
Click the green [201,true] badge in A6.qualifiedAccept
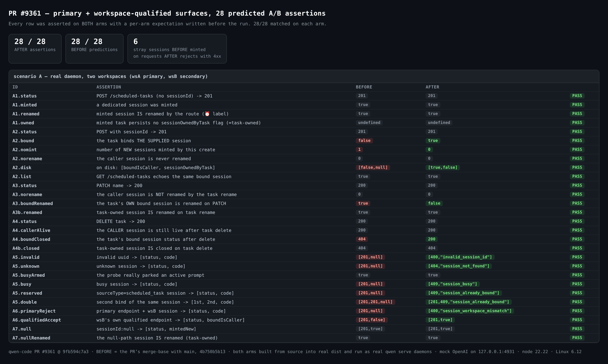[x=440, y=320]
